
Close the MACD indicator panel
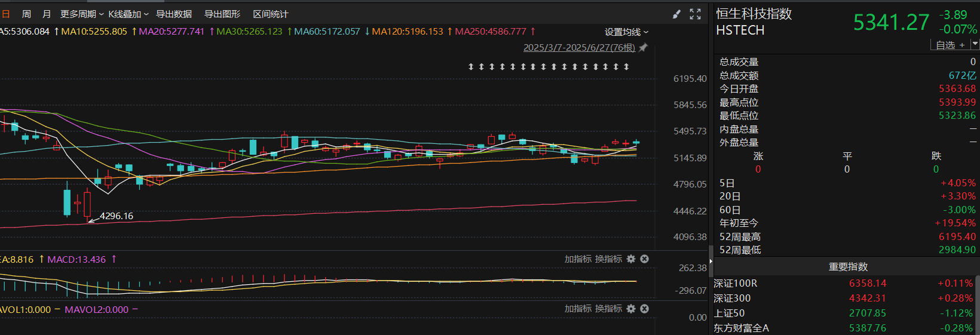(644, 259)
